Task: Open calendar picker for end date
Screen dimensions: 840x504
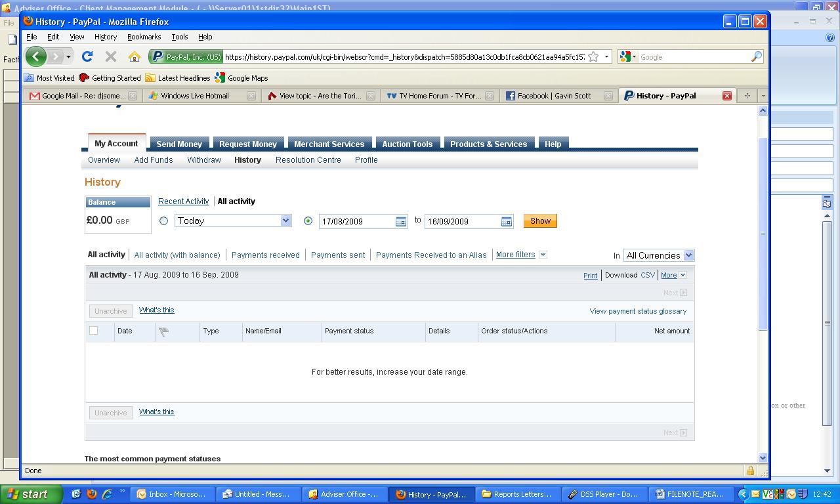Action: pyautogui.click(x=506, y=222)
